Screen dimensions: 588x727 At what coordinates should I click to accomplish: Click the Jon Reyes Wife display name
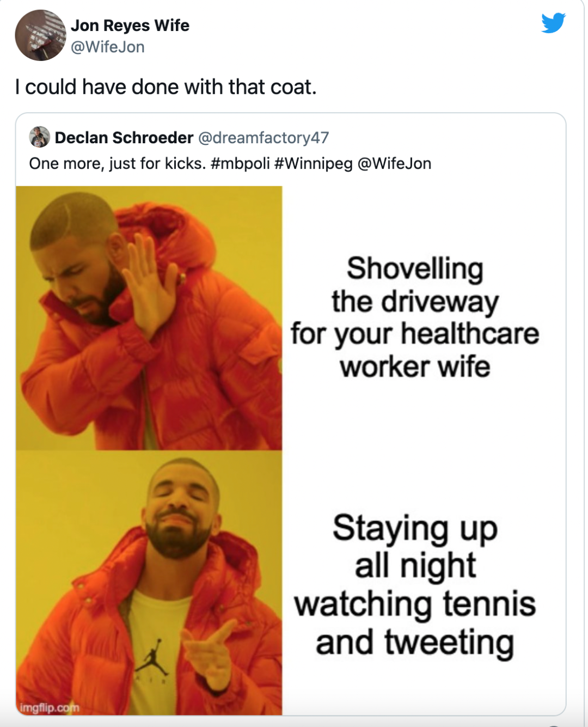pos(130,25)
